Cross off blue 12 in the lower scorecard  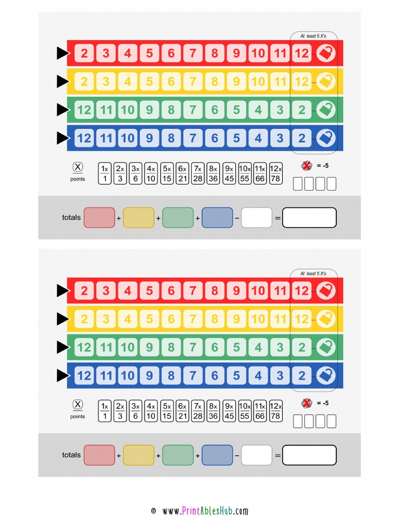(x=84, y=375)
